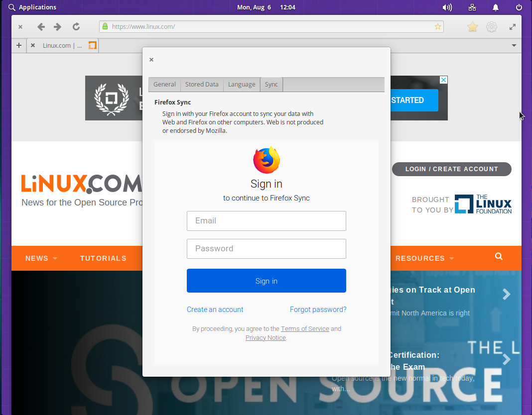Viewport: 532px width, 415px height.
Task: Open the Applications search magnifier icon
Action: coord(12,7)
